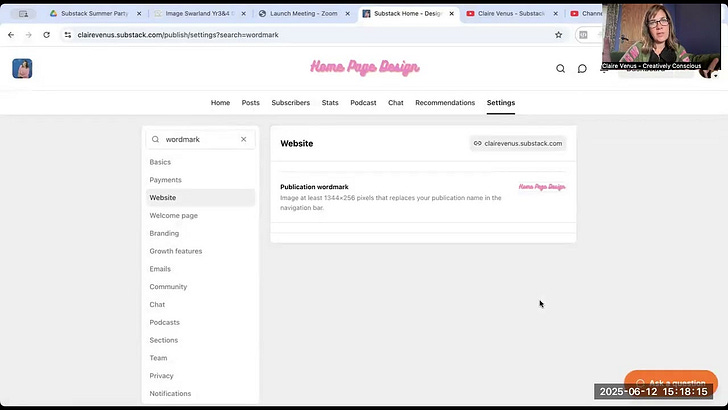The image size is (728, 410).
Task: Click the Publication wordmark heading text
Action: coord(314,187)
